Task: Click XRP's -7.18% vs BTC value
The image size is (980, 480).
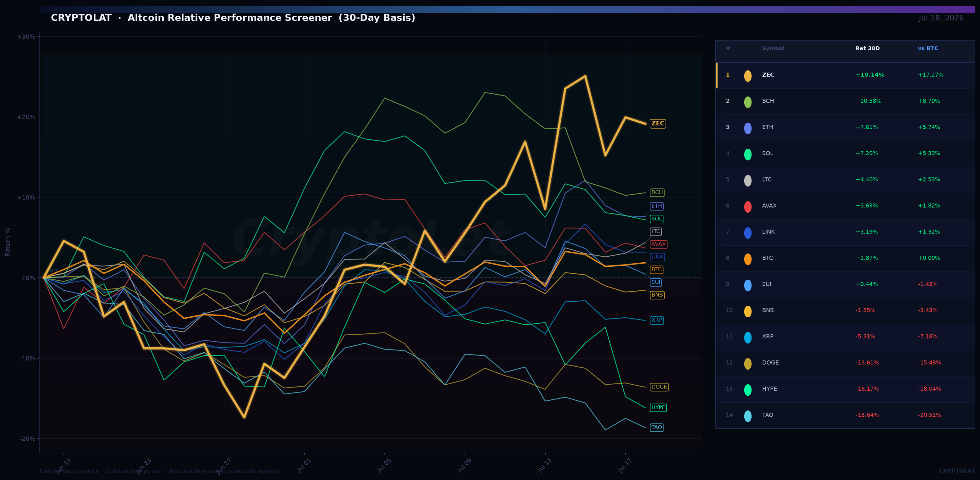Action: (x=928, y=337)
